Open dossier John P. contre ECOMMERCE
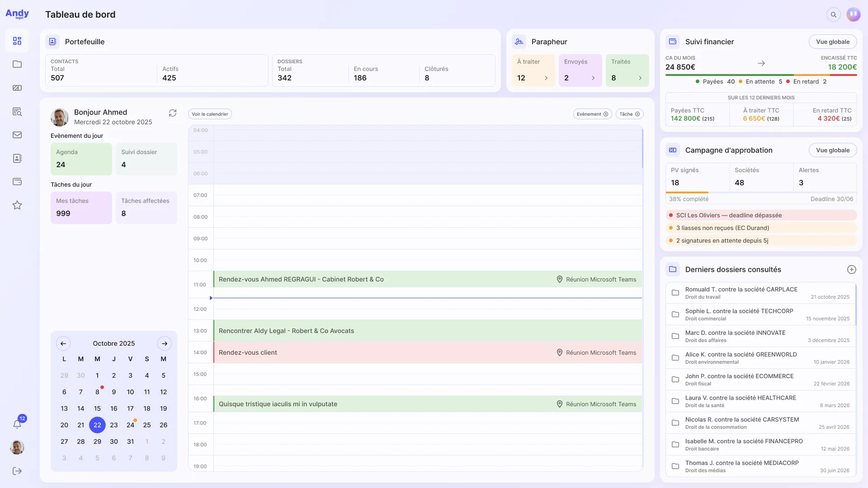Image resolution: width=868 pixels, height=488 pixels. click(x=760, y=380)
